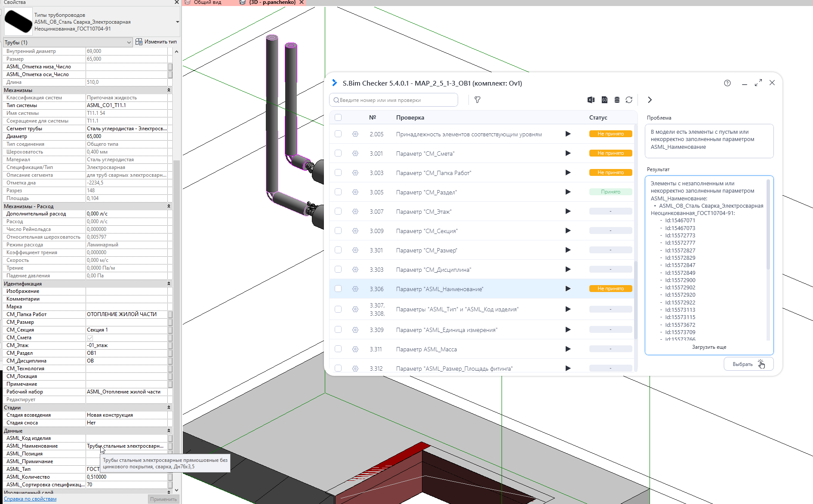Viewport: 813px width, 504px height.
Task: Focus the check search field
Action: coord(394,100)
